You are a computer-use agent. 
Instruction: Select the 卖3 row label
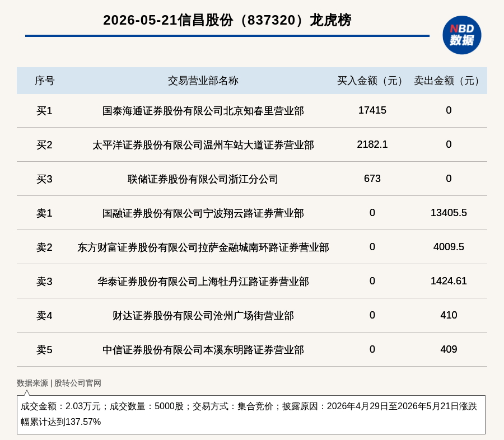44,282
